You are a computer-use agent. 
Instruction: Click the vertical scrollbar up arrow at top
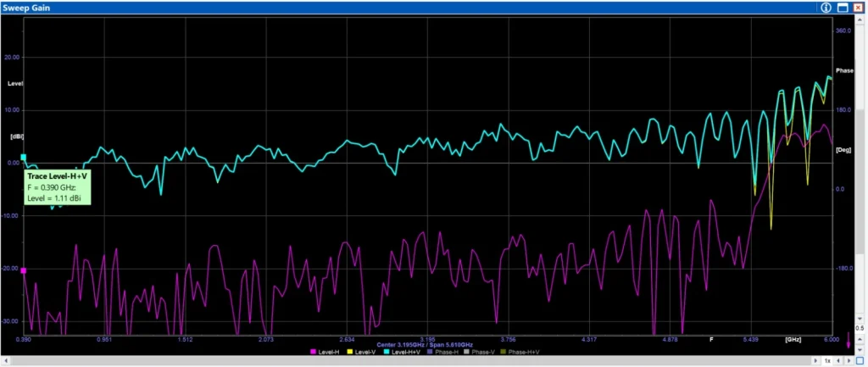[x=860, y=21]
